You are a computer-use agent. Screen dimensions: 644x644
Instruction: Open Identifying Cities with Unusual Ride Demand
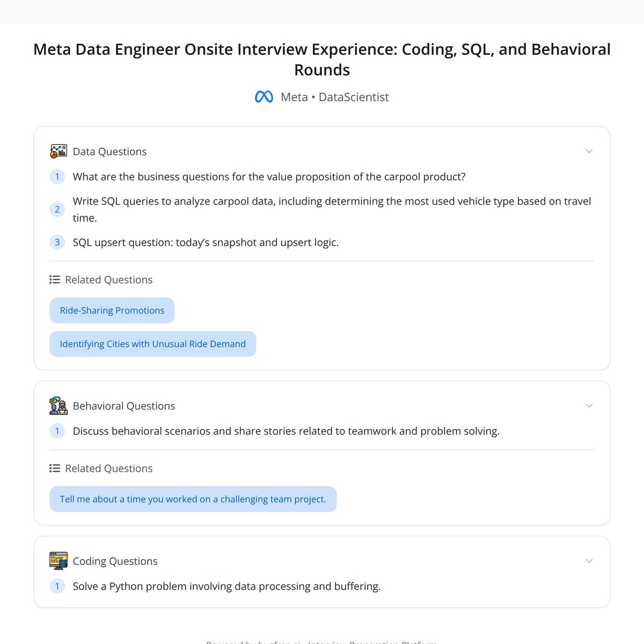click(x=153, y=344)
